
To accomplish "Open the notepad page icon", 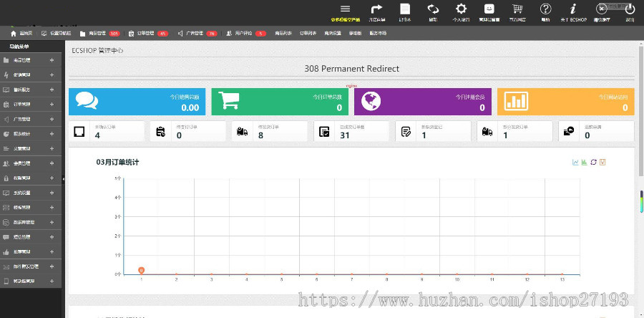I will point(405,9).
